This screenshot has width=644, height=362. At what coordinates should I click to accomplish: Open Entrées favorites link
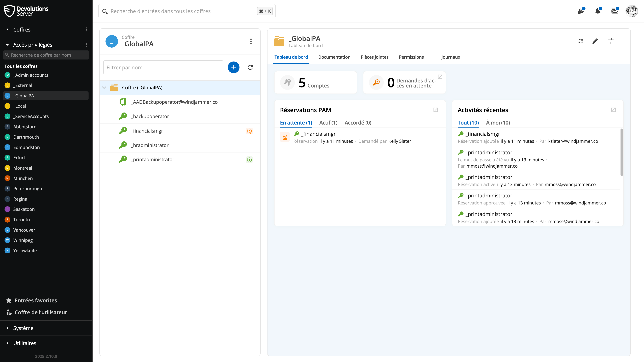click(36, 300)
